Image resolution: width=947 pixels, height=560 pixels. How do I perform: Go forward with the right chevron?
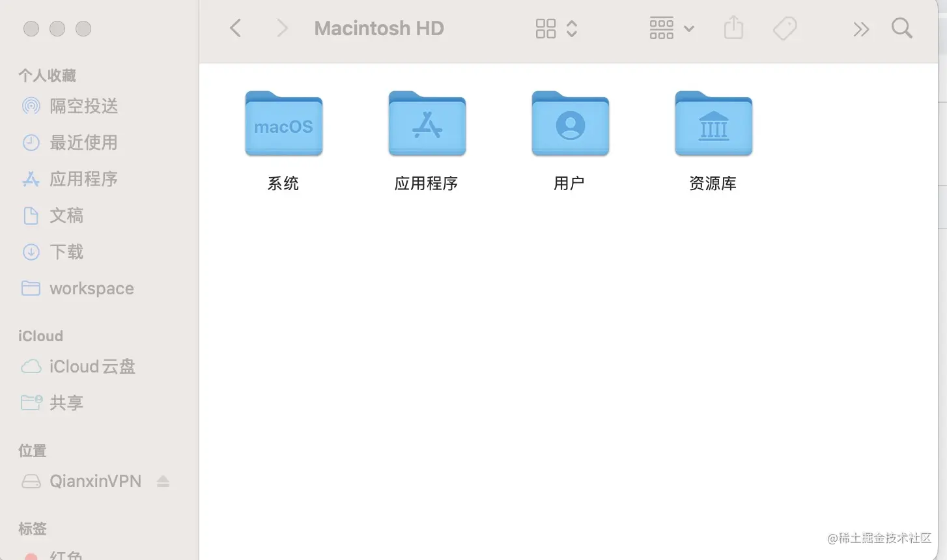click(x=281, y=28)
